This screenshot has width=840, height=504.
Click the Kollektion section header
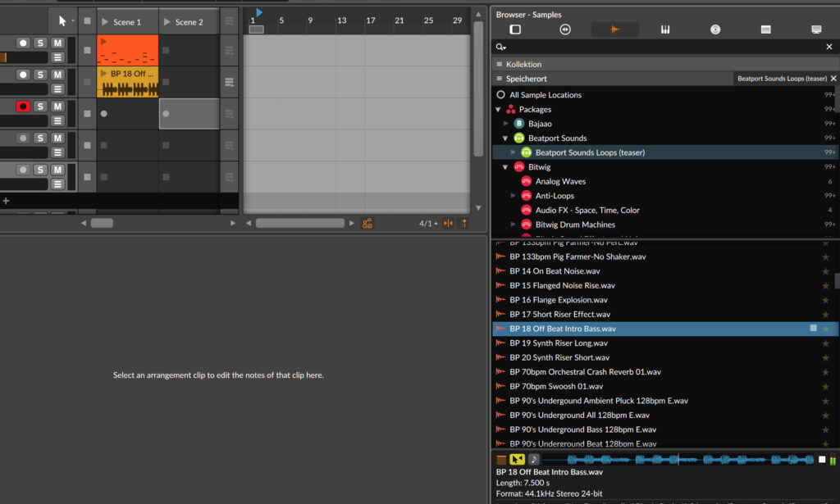point(664,64)
